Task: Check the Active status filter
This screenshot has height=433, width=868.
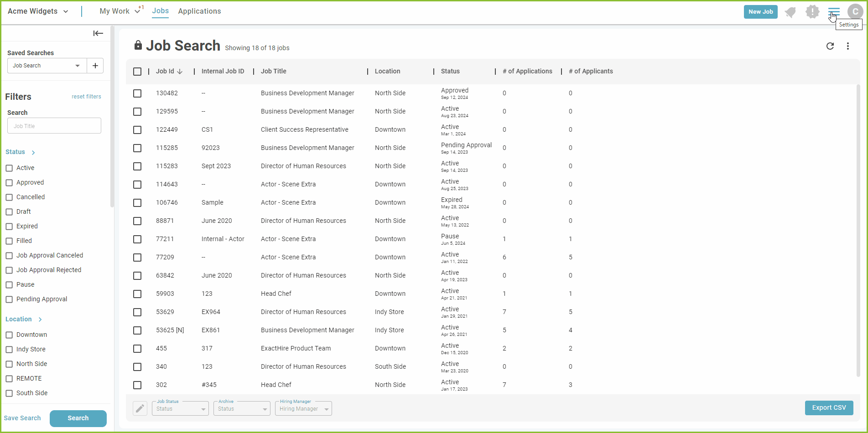Action: (x=9, y=168)
